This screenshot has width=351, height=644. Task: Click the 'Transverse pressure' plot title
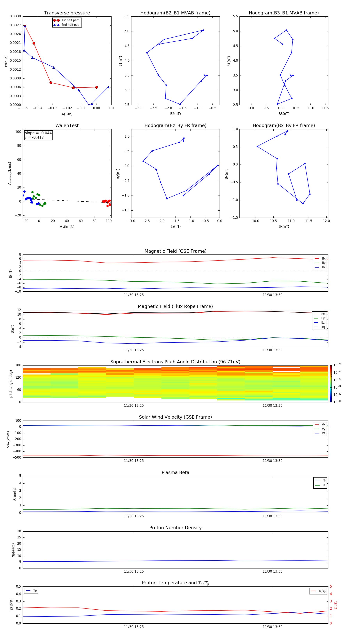coord(67,13)
